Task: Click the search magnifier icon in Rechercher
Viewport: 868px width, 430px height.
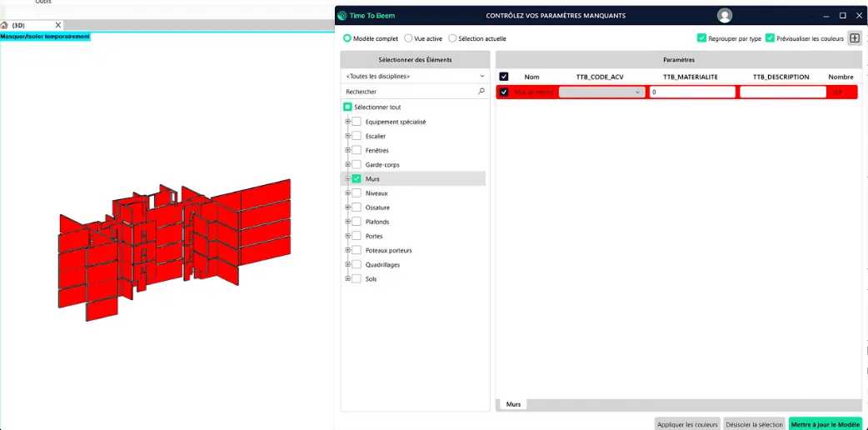Action: (481, 91)
